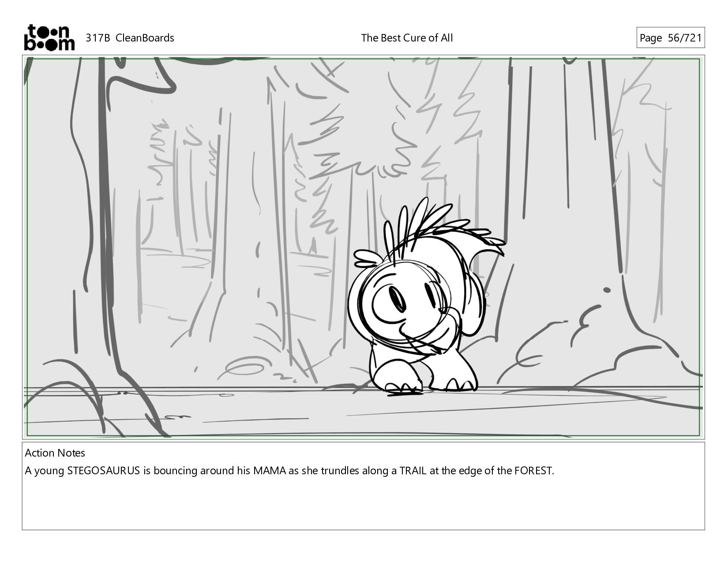Click the action note text about the STEGOSAURUS
The width and height of the screenshot is (728, 563).
pyautogui.click(x=289, y=471)
